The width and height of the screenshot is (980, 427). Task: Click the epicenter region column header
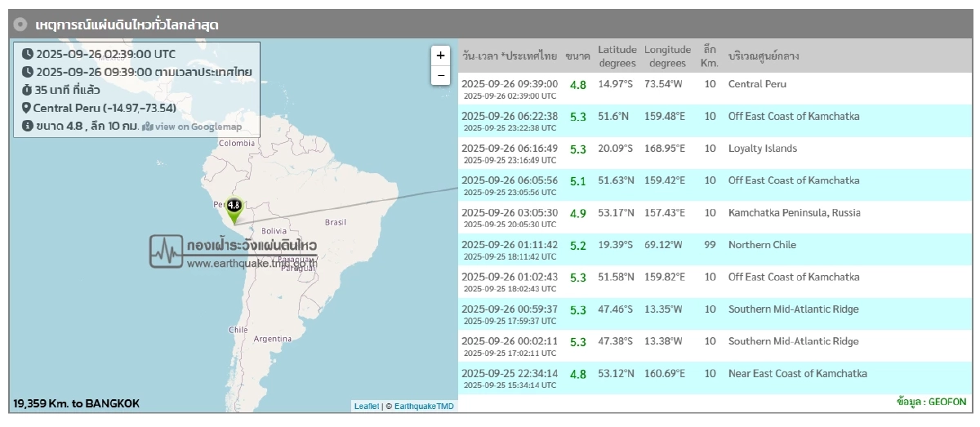[x=764, y=56]
